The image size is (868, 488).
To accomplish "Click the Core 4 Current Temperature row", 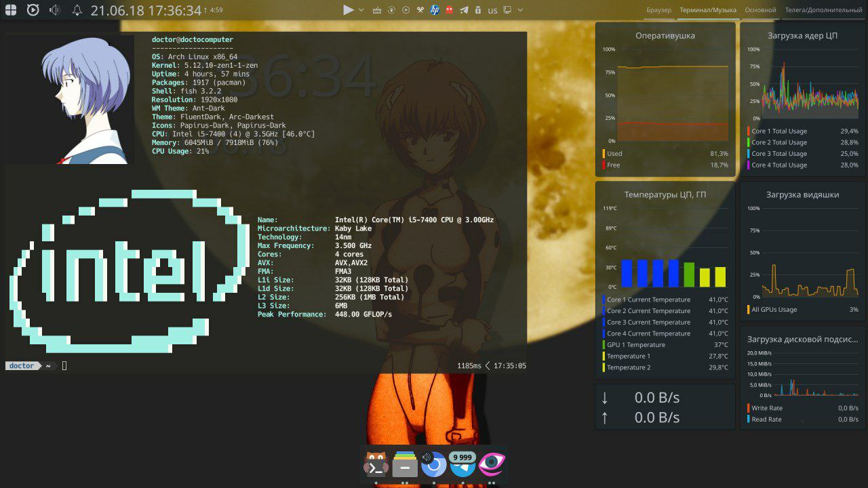I will pos(665,333).
